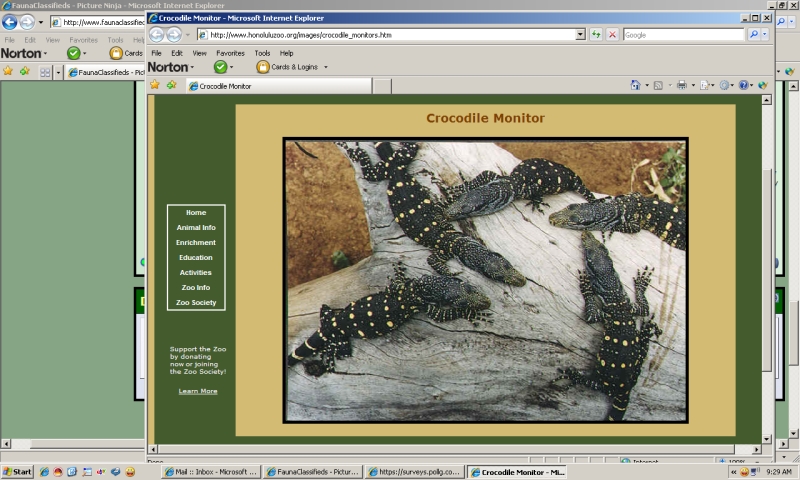This screenshot has width=800, height=480.
Task: Open the View menu in Crocodile Monitor window
Action: coord(199,53)
